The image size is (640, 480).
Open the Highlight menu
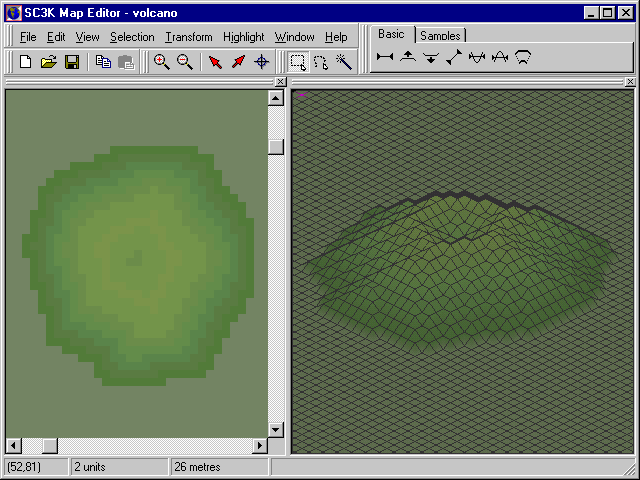244,37
